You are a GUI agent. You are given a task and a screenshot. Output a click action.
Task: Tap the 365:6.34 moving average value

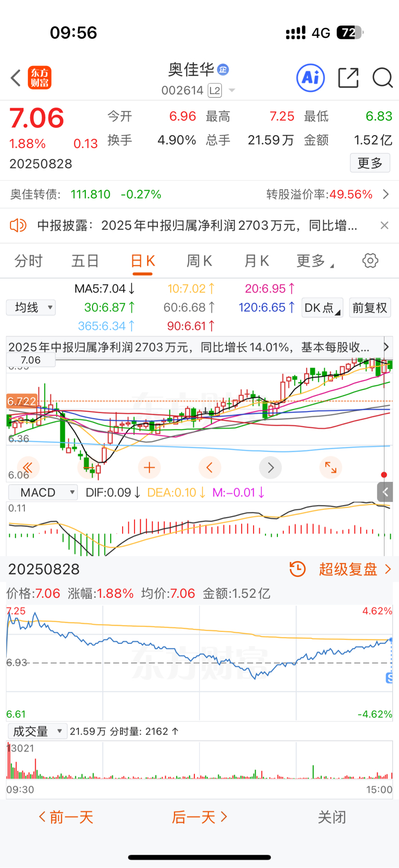click(107, 326)
